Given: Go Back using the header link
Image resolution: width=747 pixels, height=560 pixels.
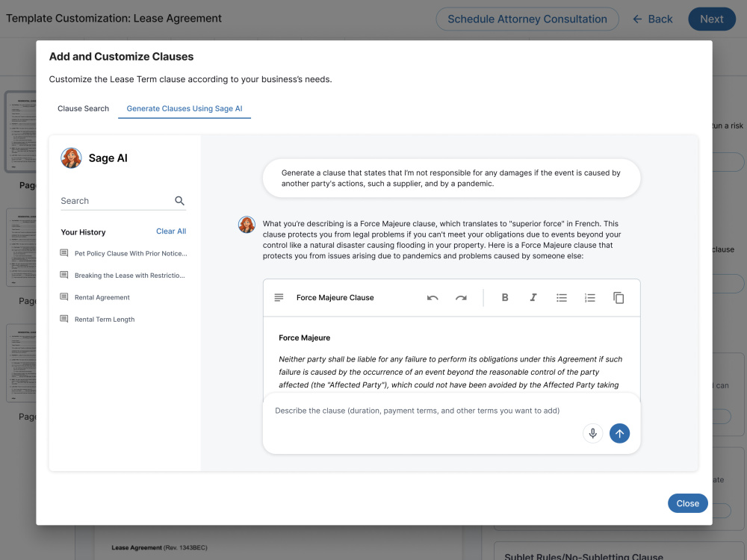Looking at the screenshot, I should (x=652, y=19).
